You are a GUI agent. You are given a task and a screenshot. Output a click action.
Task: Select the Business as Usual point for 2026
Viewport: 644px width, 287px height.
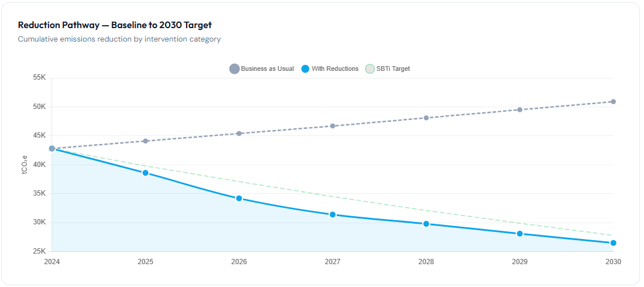click(x=239, y=133)
